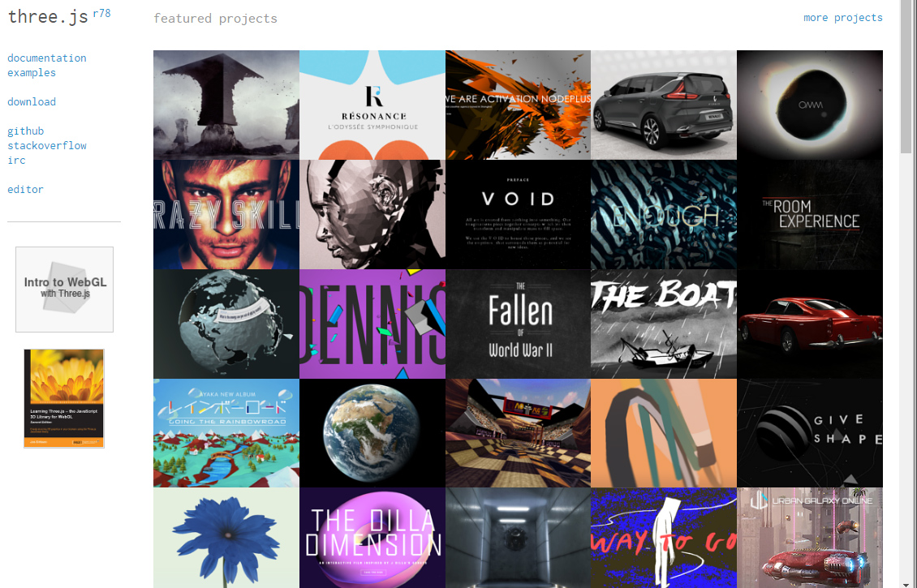Launch the three.js editor link
This screenshot has height=588, width=917.
point(25,189)
